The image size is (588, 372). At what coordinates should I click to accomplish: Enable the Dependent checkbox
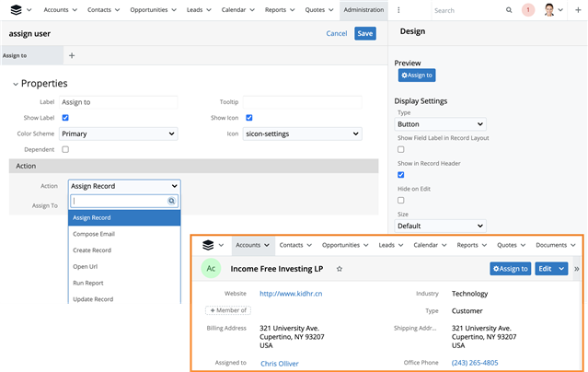pos(64,149)
